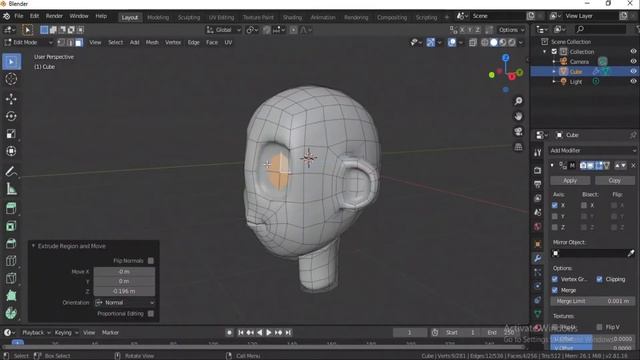The image size is (640, 360).
Task: Toggle Flip Normals checkbox
Action: 151,260
